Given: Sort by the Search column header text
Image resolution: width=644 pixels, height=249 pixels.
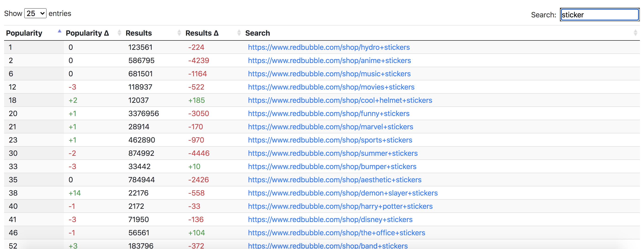Looking at the screenshot, I should pos(257,33).
